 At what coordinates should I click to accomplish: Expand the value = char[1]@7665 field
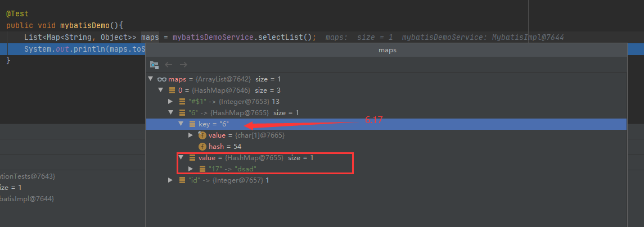point(190,135)
